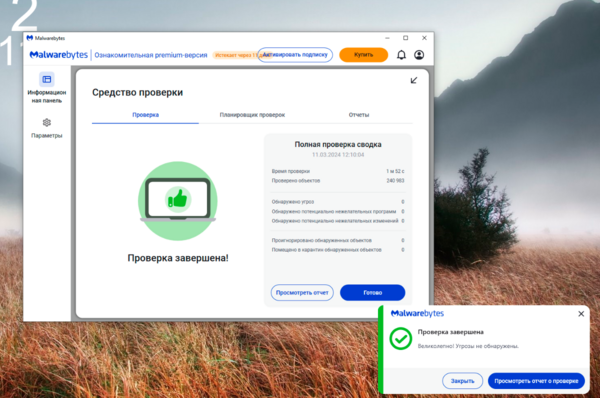Click Обнаружено потенциально нежелательных программ row
The width and height of the screenshot is (600, 398).
[338, 211]
